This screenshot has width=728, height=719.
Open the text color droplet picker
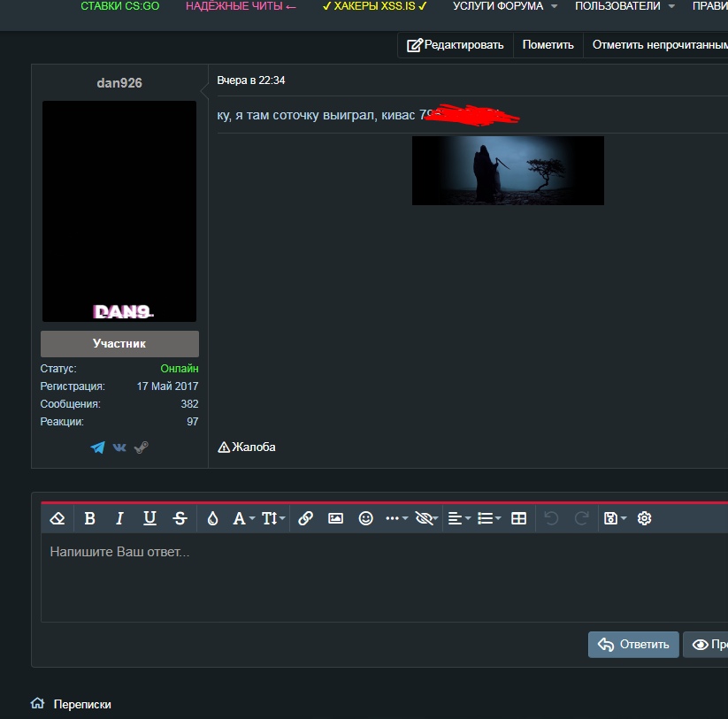click(x=212, y=519)
